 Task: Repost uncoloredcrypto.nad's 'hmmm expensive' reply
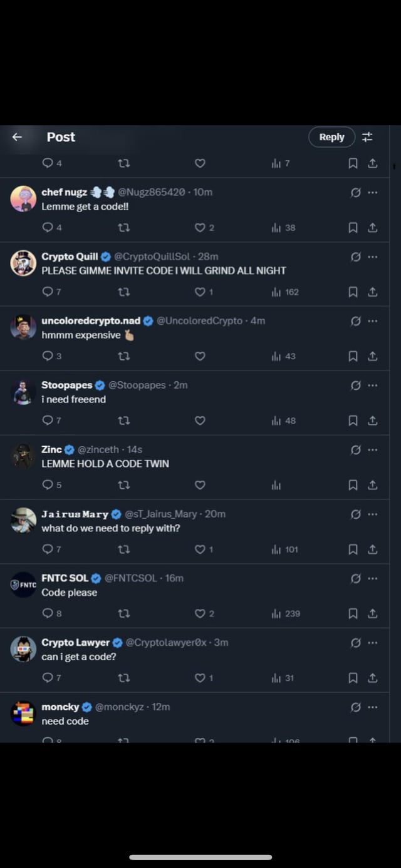click(x=124, y=356)
